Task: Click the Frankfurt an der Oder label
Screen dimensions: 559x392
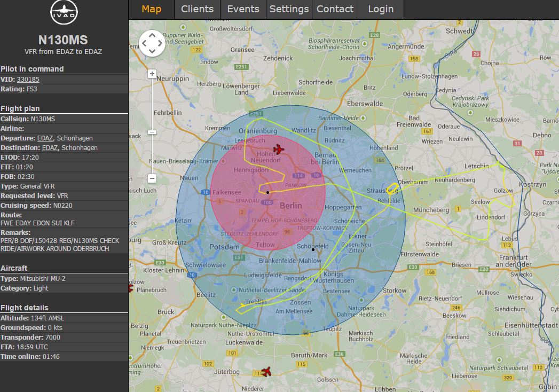Action: [514, 261]
